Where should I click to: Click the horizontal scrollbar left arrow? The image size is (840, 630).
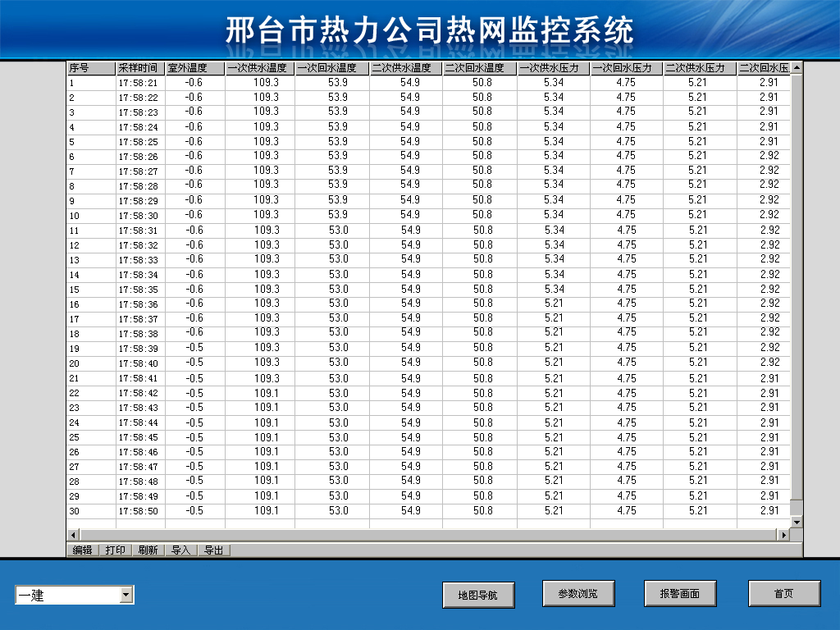coord(72,535)
